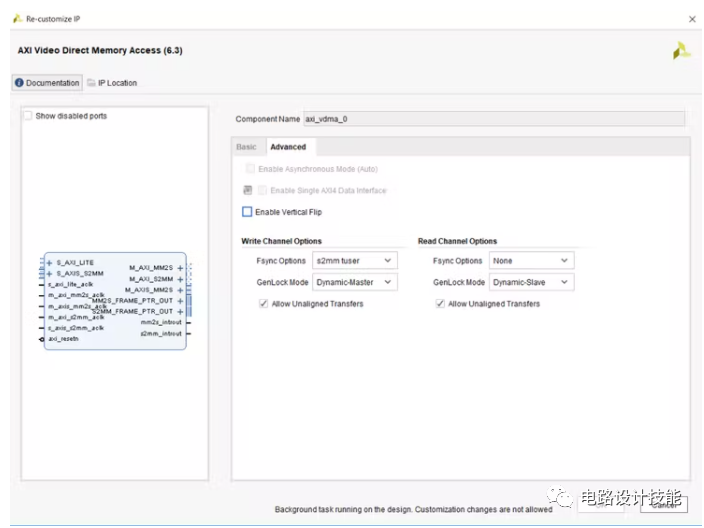Expand MM2S_FRAME_PTR_OUT port plus icon
This screenshot has height=528, width=704.
180,301
